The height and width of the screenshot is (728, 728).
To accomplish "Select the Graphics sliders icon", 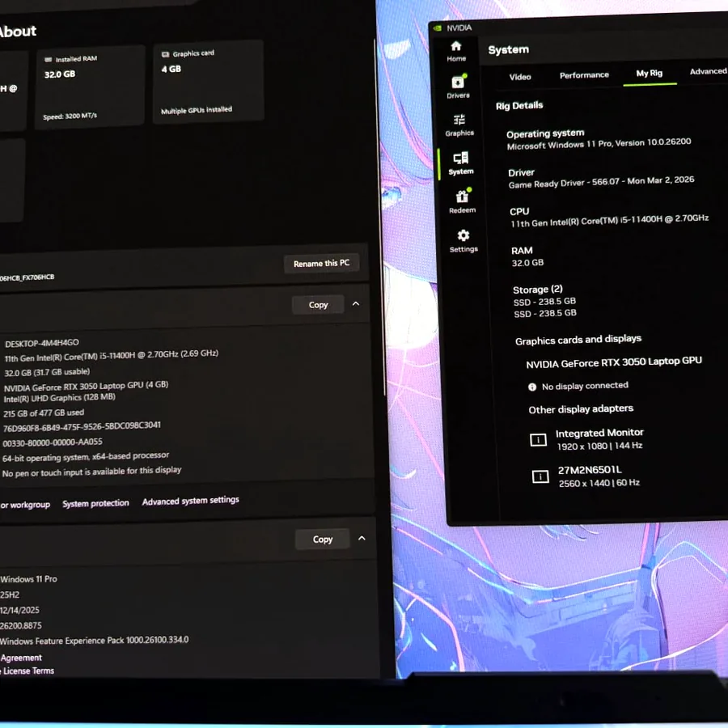I will tap(459, 120).
